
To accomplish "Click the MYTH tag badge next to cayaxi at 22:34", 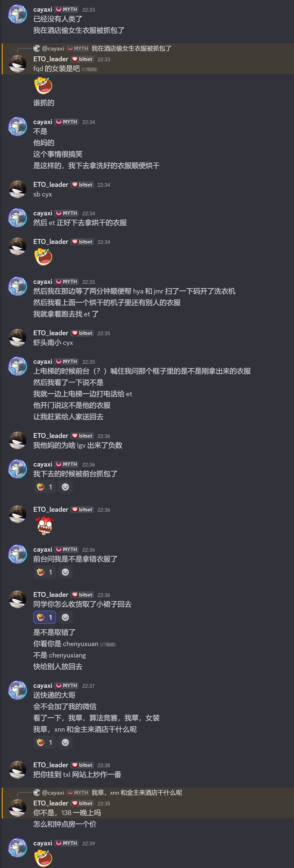I will click(x=67, y=122).
